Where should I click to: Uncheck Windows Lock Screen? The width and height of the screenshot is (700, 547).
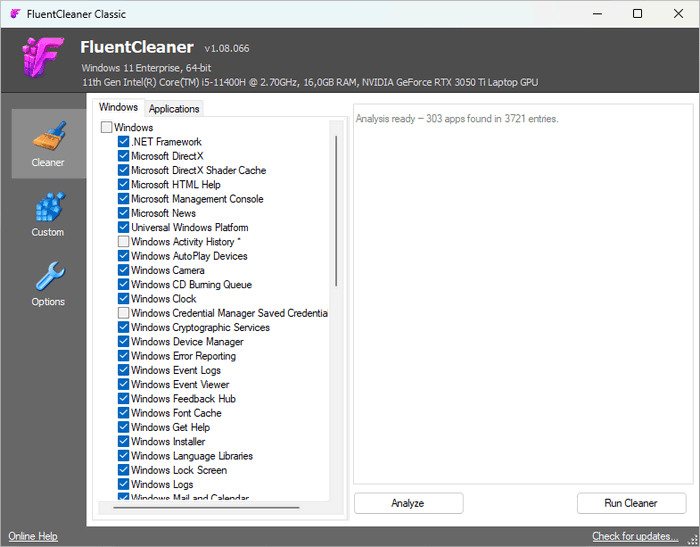pos(123,470)
